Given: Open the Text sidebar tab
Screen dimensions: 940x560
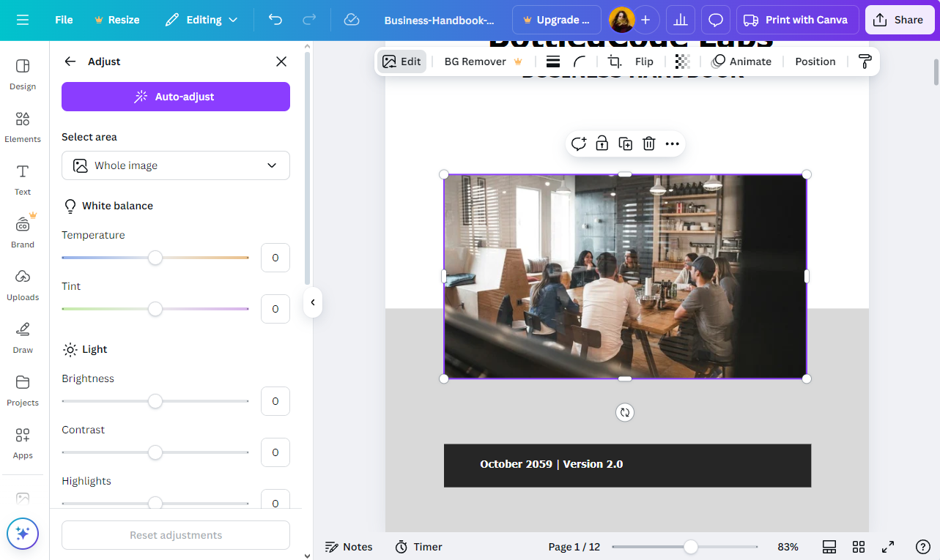Looking at the screenshot, I should pos(23,179).
